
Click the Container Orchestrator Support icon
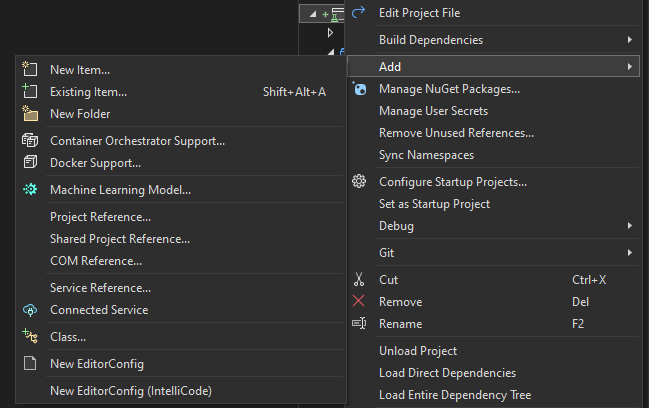[x=29, y=141]
